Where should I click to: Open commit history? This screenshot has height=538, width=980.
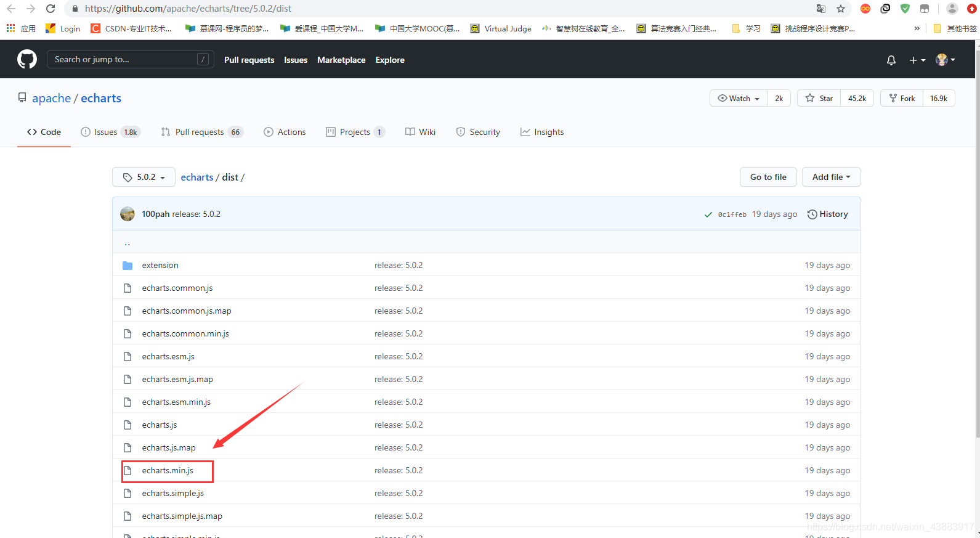point(827,214)
